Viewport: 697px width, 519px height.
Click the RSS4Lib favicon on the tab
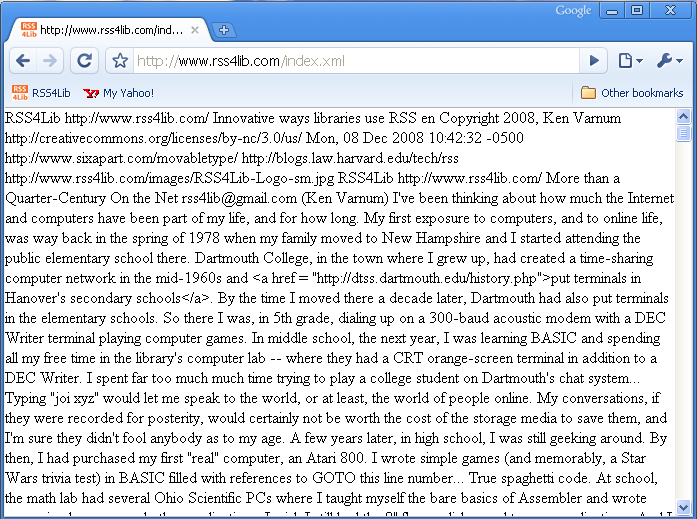[x=28, y=30]
